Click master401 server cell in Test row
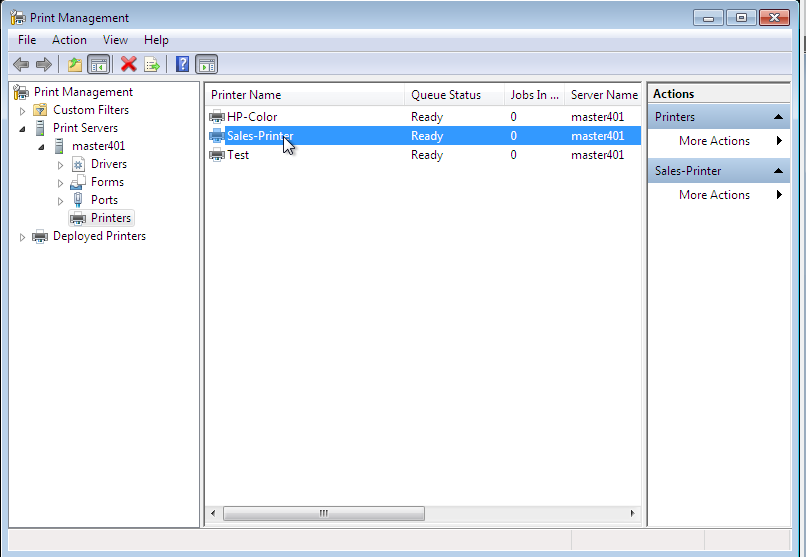Screen dimensions: 806x557 [x=597, y=155]
